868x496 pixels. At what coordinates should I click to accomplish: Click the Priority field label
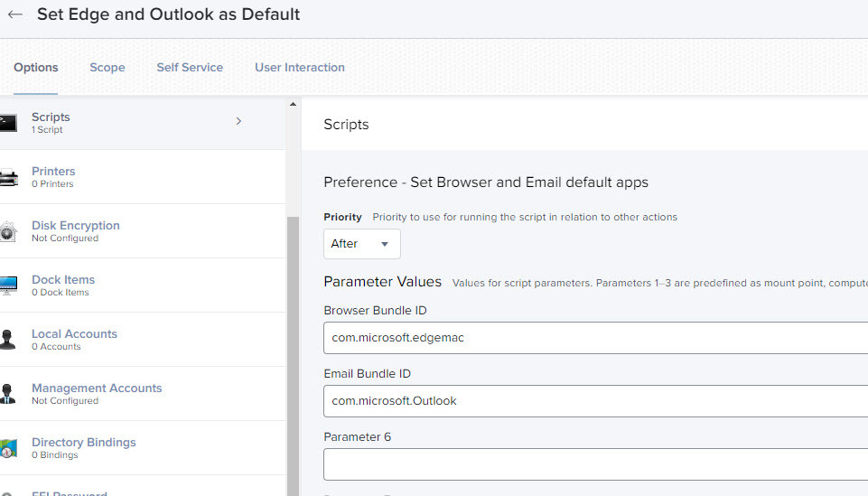(342, 217)
